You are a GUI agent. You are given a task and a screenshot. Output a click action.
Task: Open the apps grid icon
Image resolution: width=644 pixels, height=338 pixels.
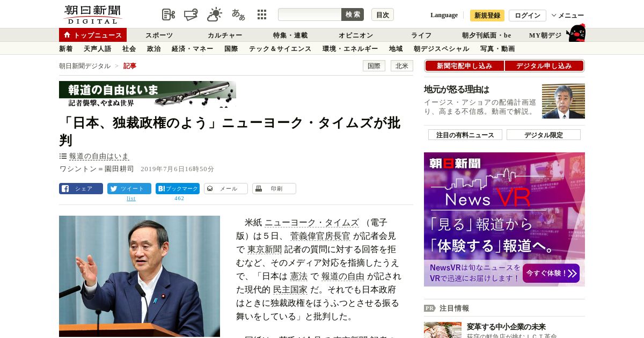(x=262, y=14)
